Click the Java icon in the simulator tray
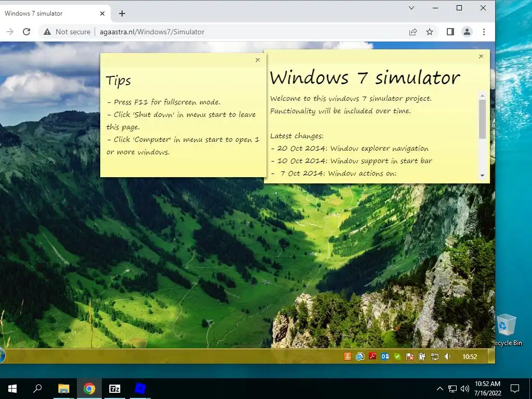Image resolution: width=532 pixels, height=399 pixels. (x=347, y=356)
